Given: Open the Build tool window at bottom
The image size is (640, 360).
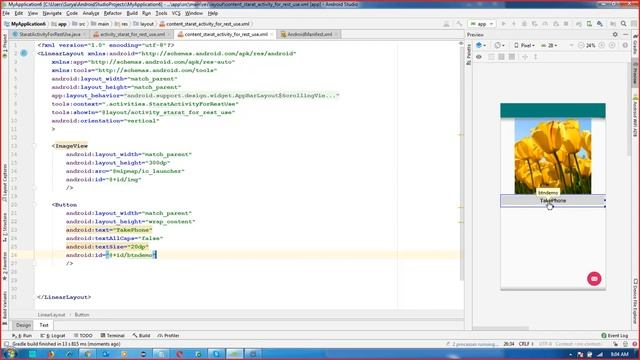Looking at the screenshot, I should pyautogui.click(x=141, y=336).
